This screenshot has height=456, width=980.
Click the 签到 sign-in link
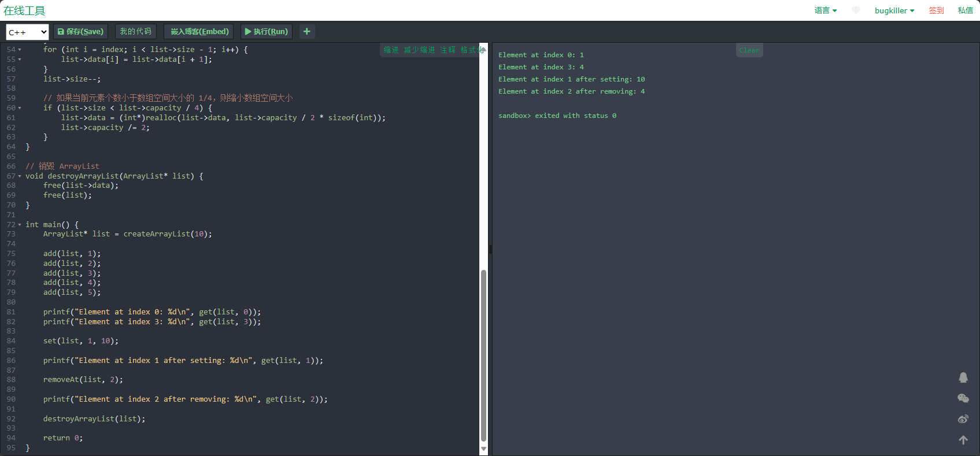936,10
